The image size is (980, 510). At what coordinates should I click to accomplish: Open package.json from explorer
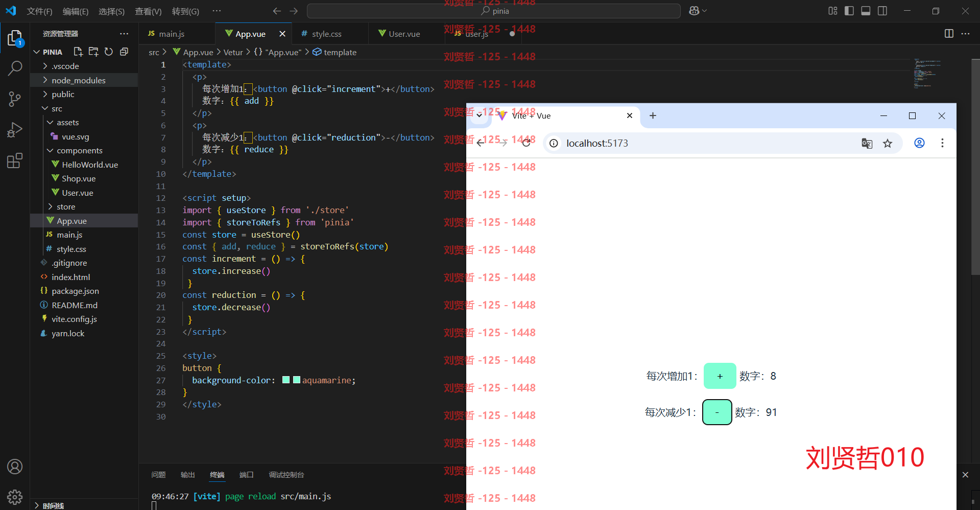[75, 291]
